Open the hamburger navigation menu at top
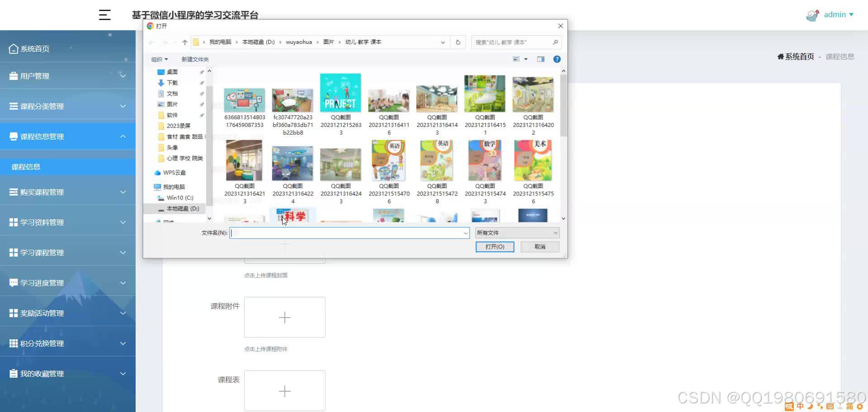 click(x=104, y=15)
